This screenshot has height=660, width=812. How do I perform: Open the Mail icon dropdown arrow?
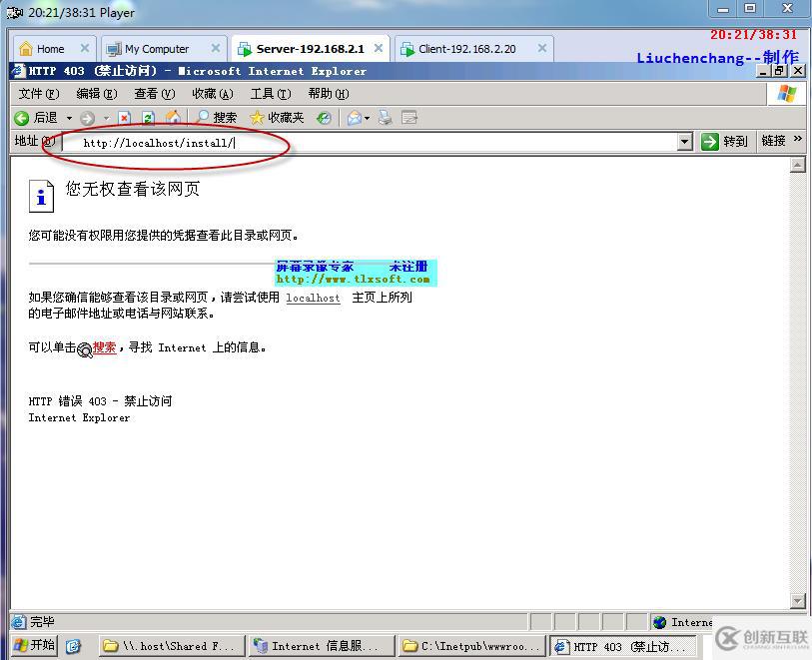coord(367,119)
